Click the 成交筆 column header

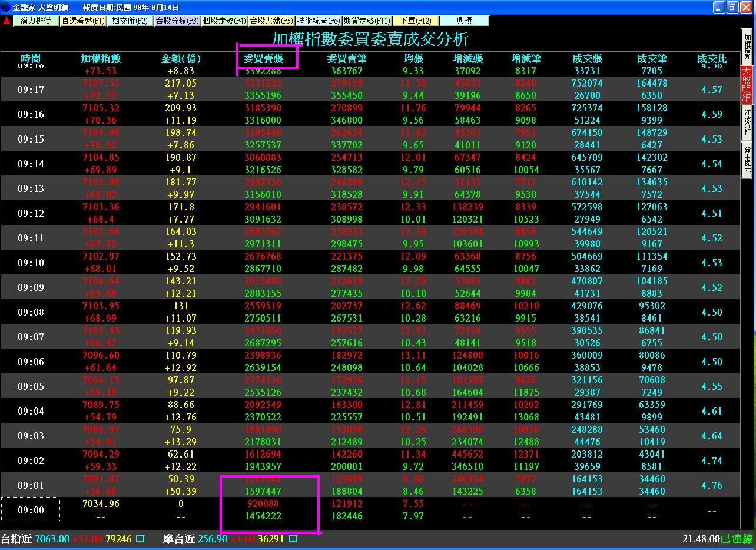point(652,58)
